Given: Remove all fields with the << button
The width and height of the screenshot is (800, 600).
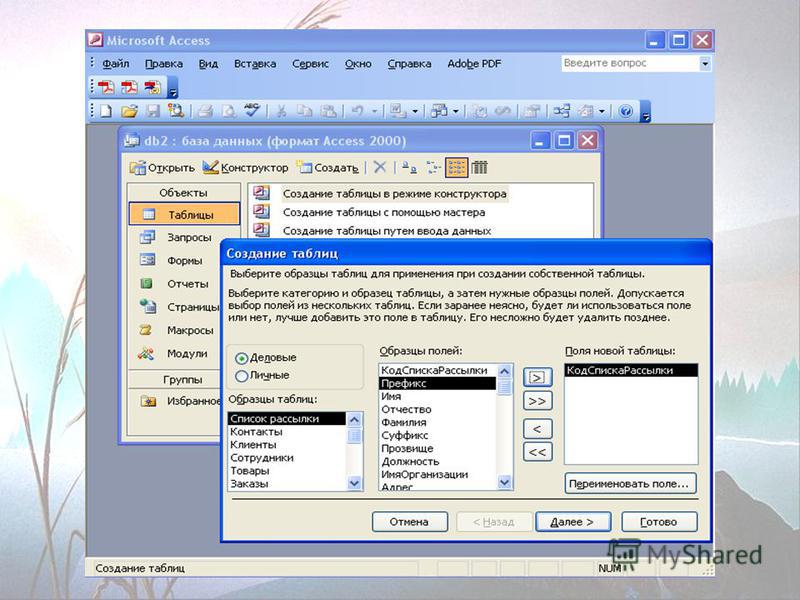Looking at the screenshot, I should [537, 452].
